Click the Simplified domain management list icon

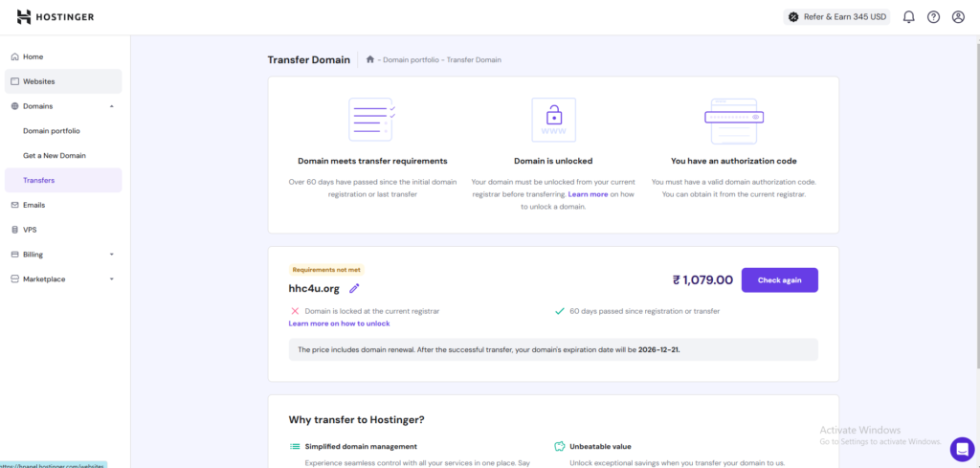(295, 447)
